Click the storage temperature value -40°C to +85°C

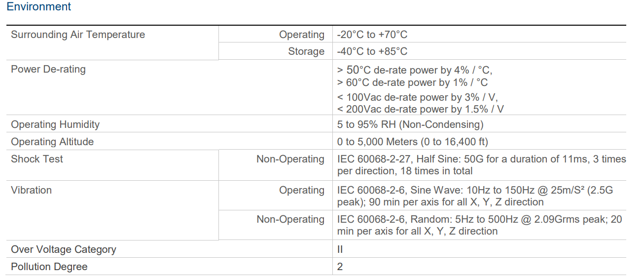[372, 51]
